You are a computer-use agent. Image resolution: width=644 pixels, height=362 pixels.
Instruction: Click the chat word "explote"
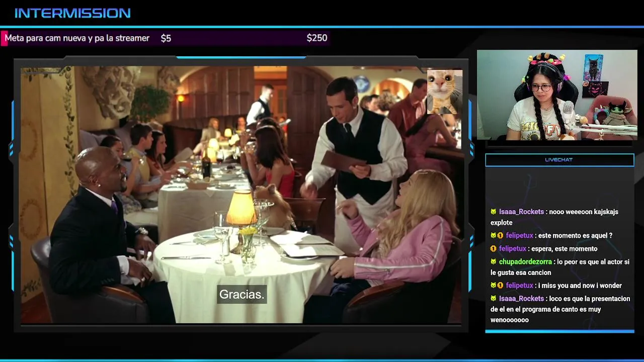502,222
